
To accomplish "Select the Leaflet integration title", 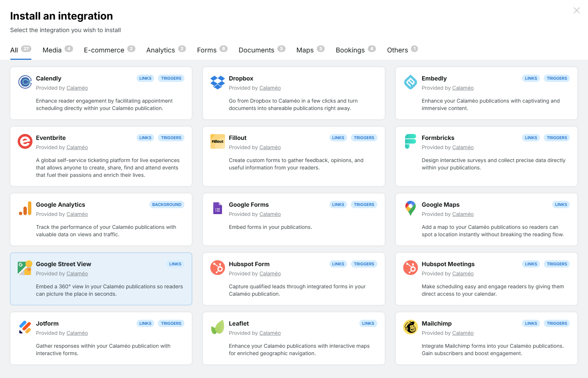I will click(239, 323).
